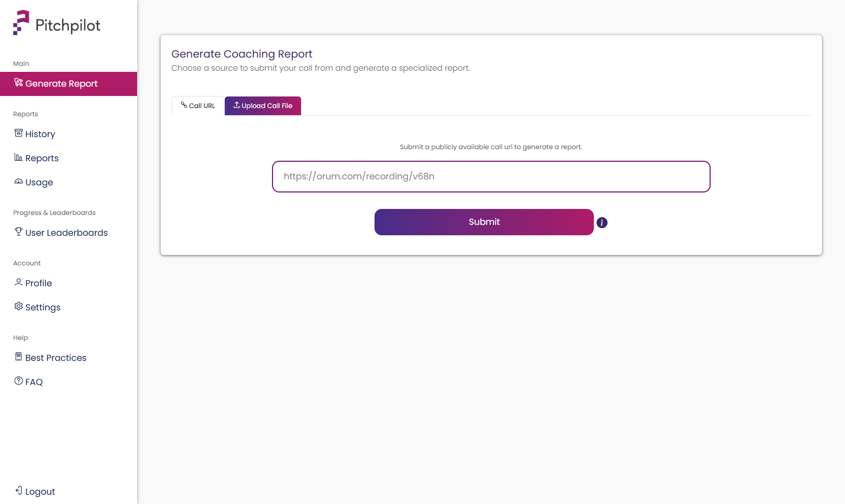845x504 pixels.
Task: Click the archive icon next to History
Action: coord(19,133)
